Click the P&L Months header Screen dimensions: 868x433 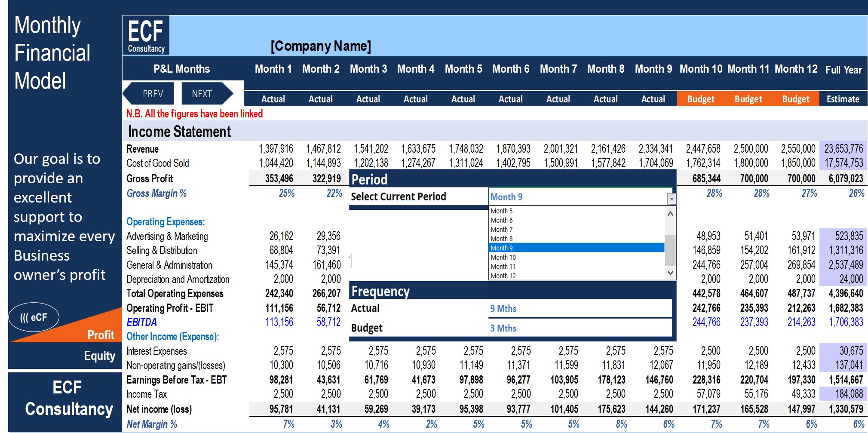point(182,69)
